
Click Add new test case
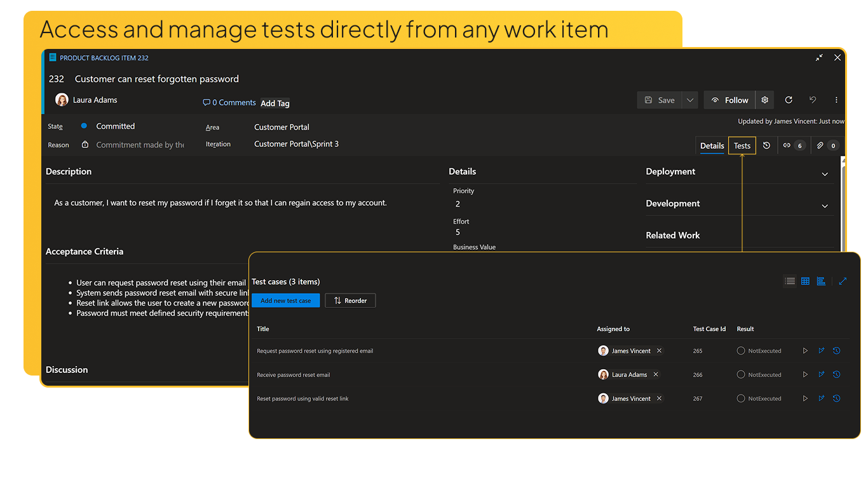coord(285,301)
